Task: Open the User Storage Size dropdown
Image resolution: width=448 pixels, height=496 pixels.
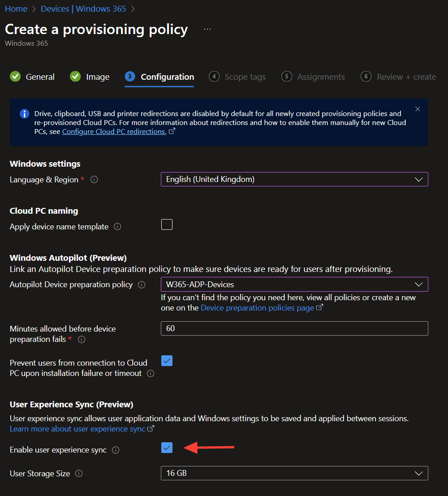Action: coord(294,473)
